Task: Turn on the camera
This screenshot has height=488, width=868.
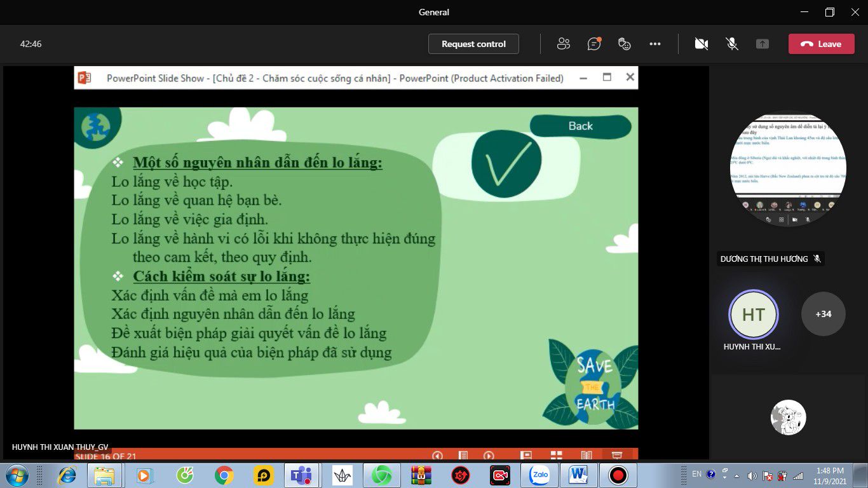Action: [702, 44]
